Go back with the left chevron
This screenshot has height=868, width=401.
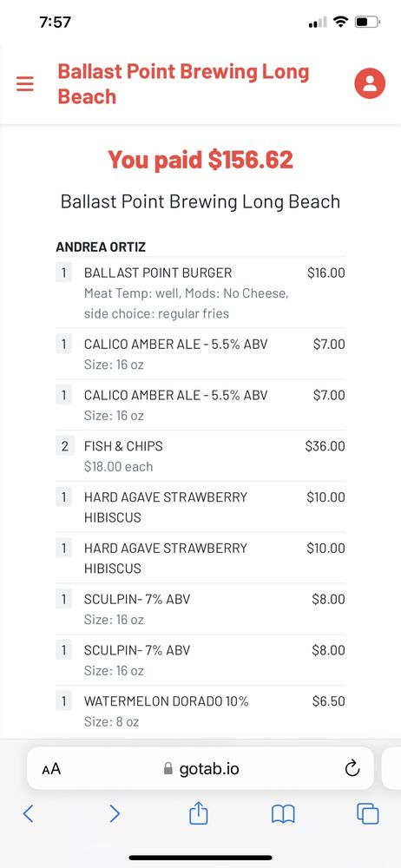(x=29, y=813)
